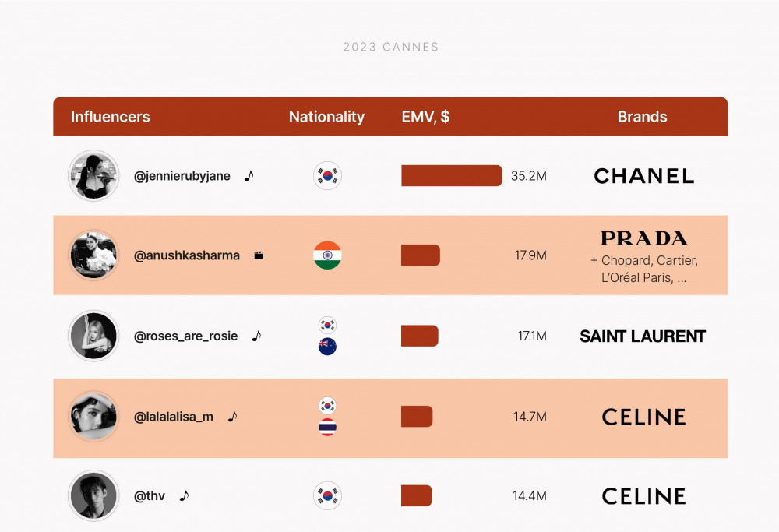
Task: Click the South Korea flag in @jennierubyjane row
Action: 327,176
